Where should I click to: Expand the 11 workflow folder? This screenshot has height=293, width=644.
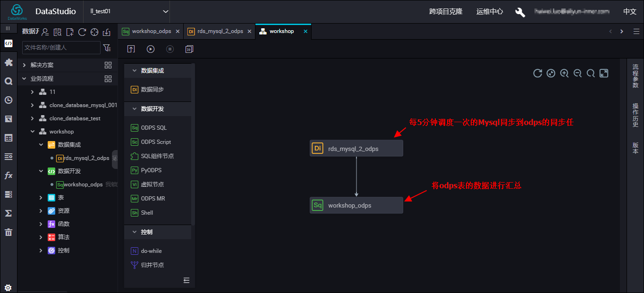tap(32, 92)
